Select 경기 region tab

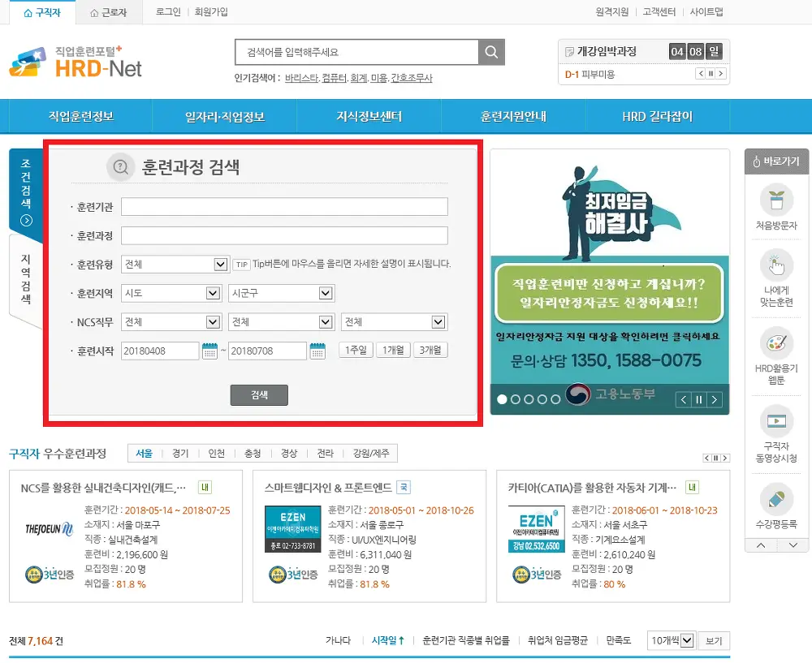(x=180, y=454)
